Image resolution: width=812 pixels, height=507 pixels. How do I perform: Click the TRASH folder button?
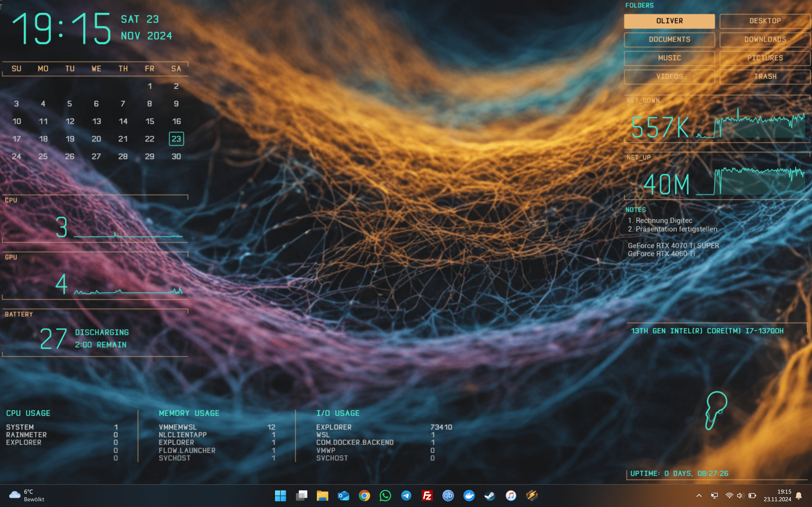click(765, 76)
